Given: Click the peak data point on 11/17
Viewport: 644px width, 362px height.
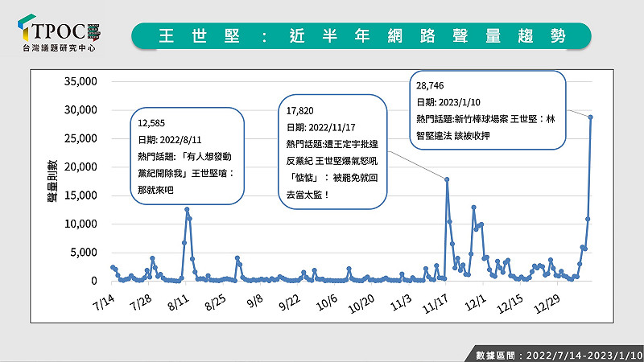Looking at the screenshot, I should pos(447,179).
